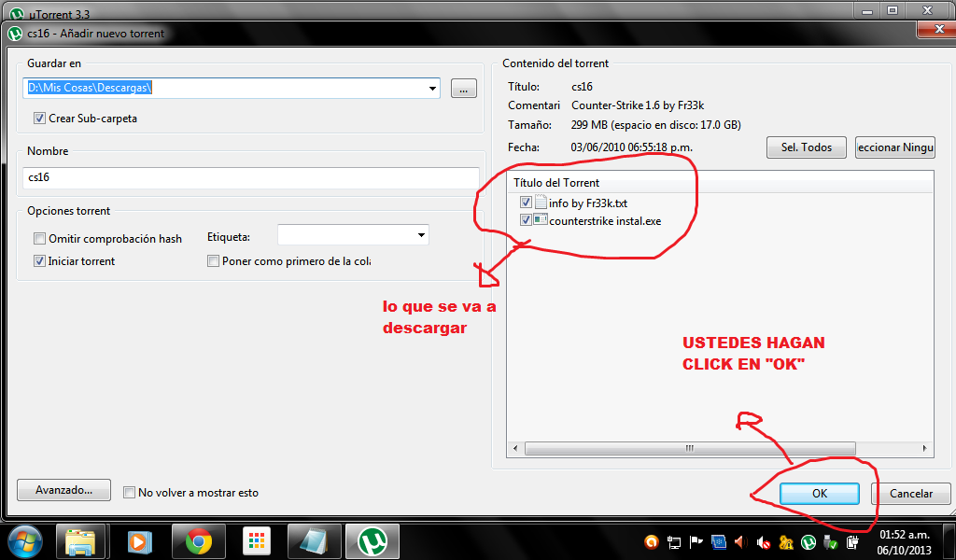Click the Counter-Strike 1.6 by Fr33k comment text
Viewport: 956px width, 560px height.
pos(638,105)
